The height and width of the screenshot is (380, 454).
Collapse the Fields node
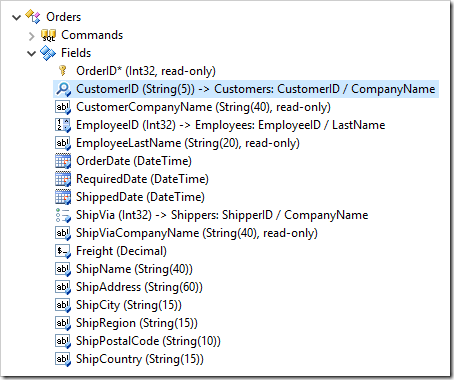pos(32,53)
